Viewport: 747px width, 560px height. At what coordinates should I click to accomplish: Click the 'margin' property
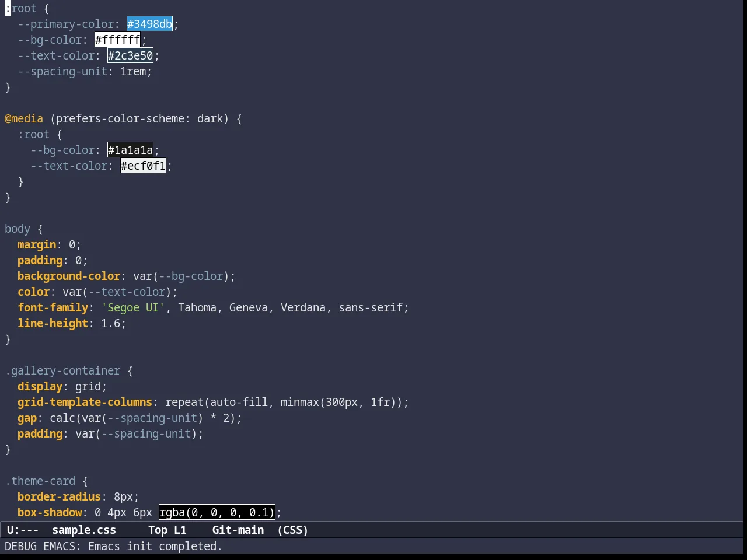click(37, 244)
